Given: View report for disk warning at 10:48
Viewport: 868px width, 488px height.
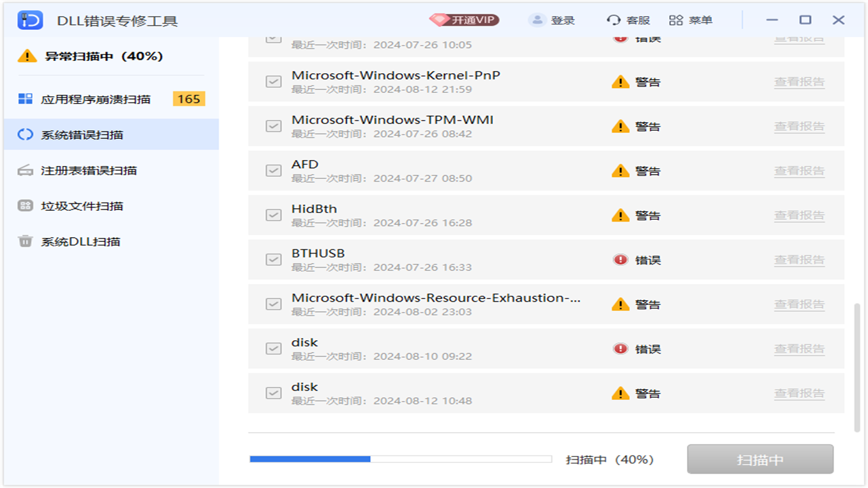Looking at the screenshot, I should (800, 393).
